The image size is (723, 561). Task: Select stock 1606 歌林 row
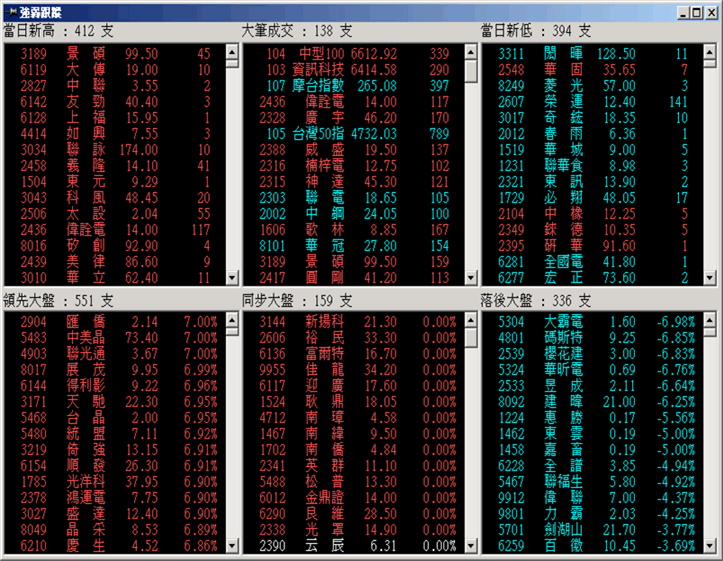tap(354, 230)
